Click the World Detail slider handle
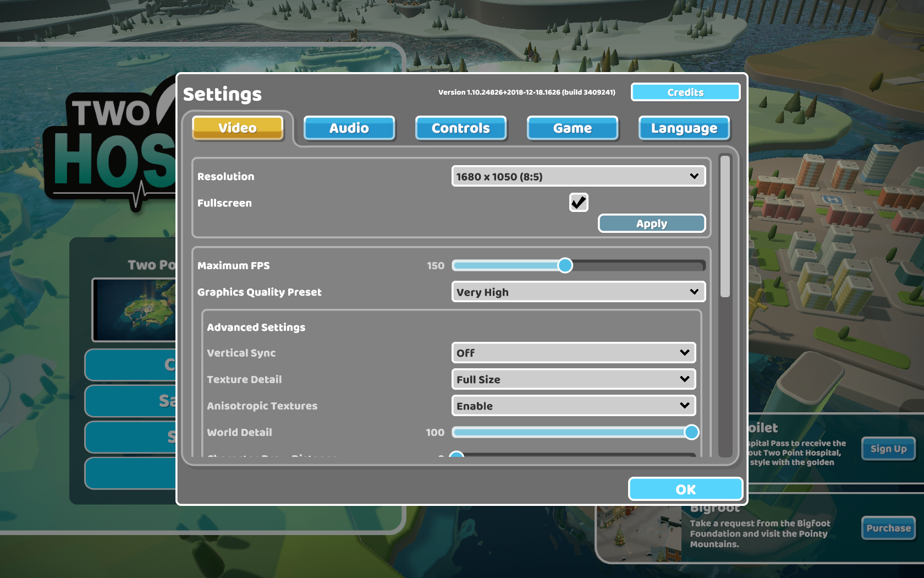 click(691, 433)
